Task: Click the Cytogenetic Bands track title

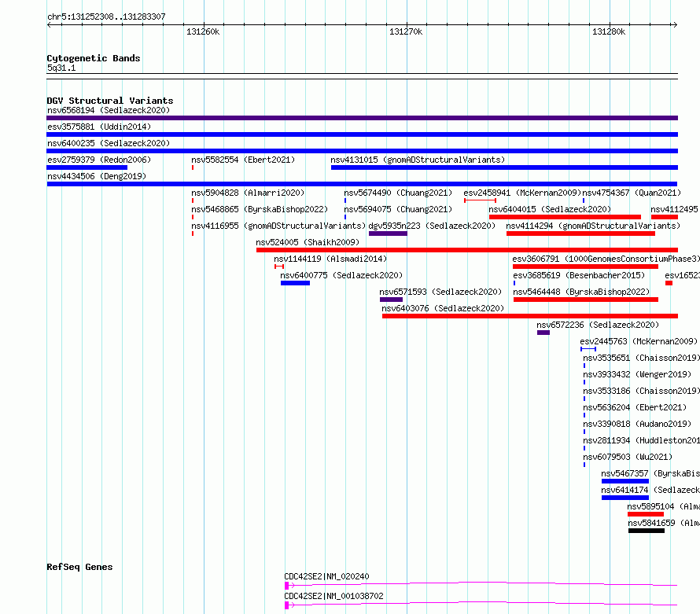Action: click(x=94, y=58)
